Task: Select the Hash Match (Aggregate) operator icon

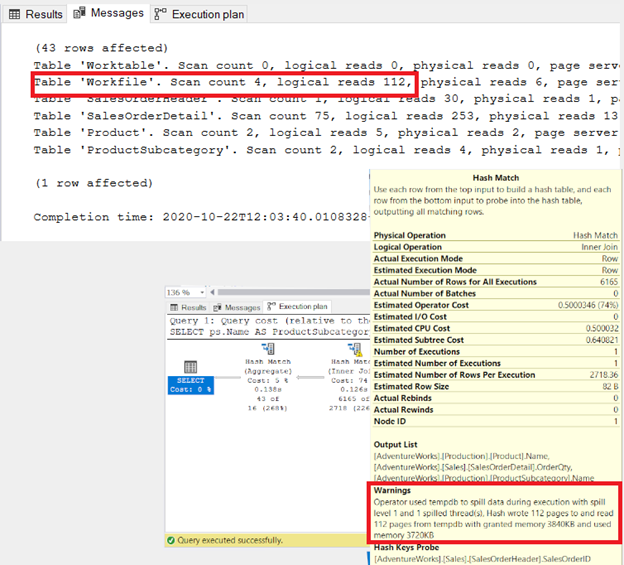Action: (x=268, y=349)
